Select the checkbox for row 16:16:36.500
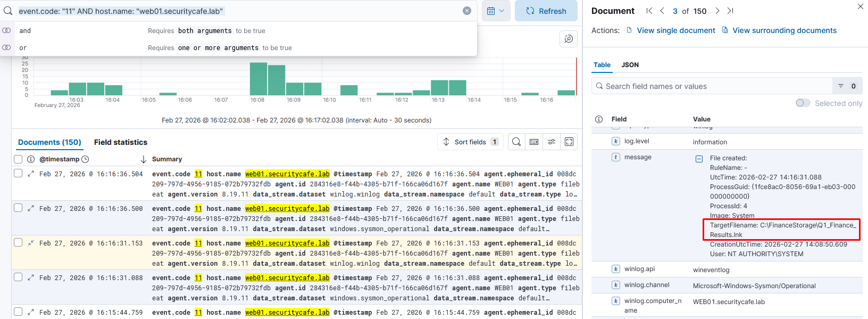Screen dimensions: 868x319 pos(18,208)
